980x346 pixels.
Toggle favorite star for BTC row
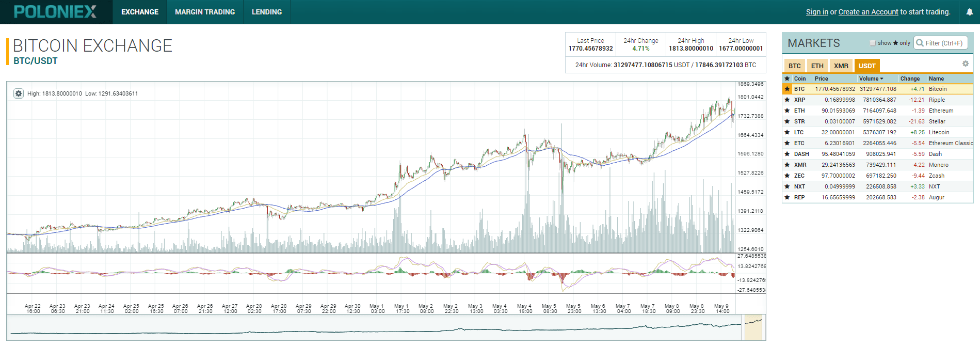787,89
